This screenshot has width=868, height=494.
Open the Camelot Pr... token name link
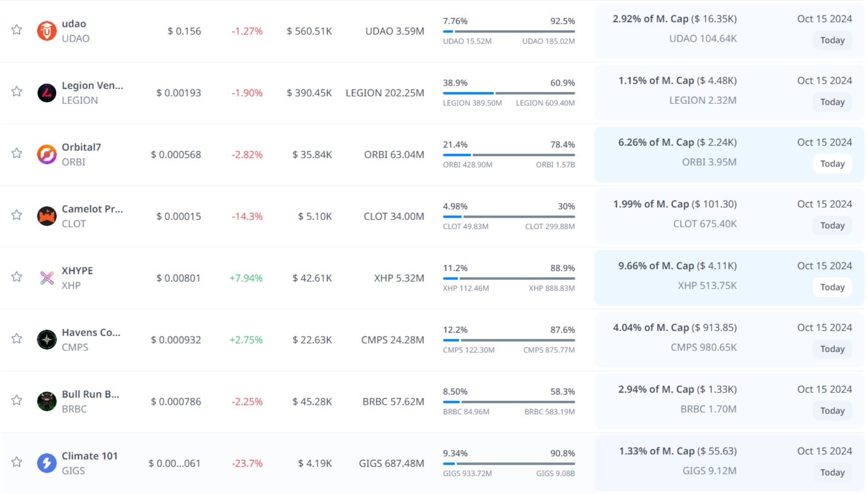coord(92,209)
